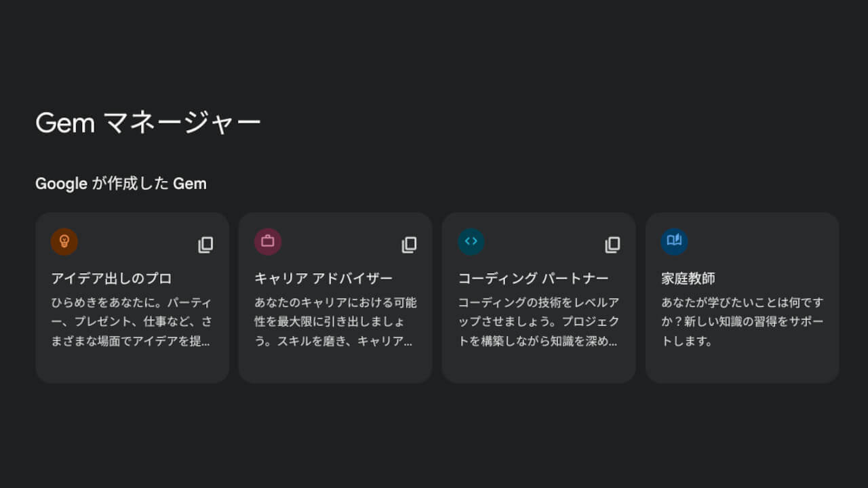The height and width of the screenshot is (488, 868).
Task: Open the コーディング パートナー Gem card
Action: (538, 319)
